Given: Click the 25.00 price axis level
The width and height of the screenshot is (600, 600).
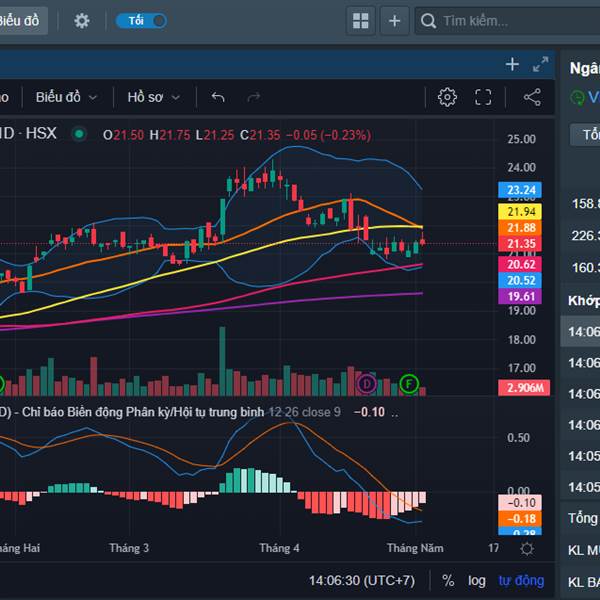Looking at the screenshot, I should (x=522, y=139).
